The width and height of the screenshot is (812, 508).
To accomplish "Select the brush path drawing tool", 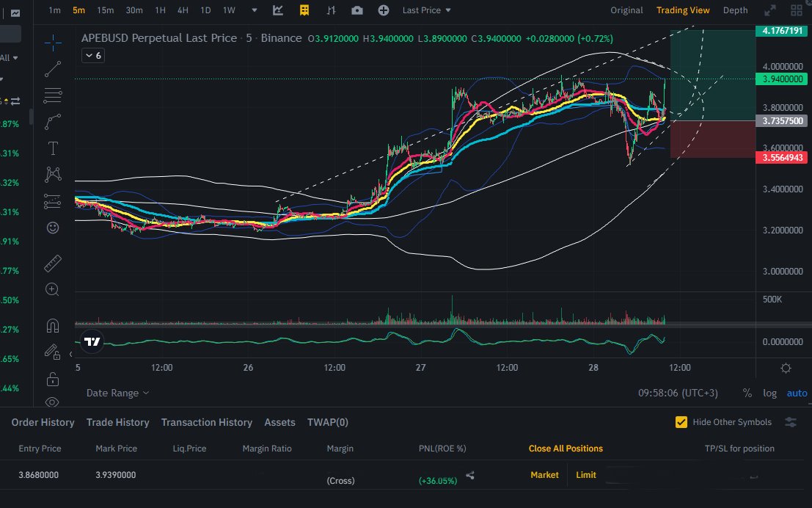I will click(x=53, y=122).
